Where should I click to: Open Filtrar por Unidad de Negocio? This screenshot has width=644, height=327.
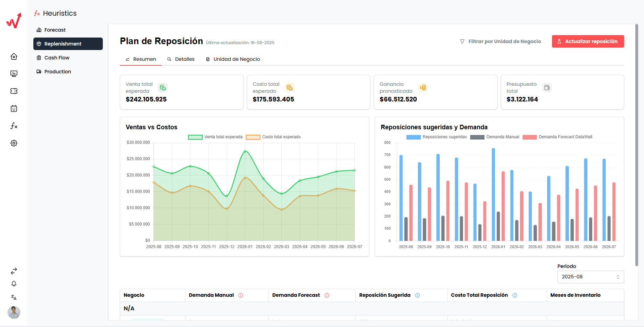(x=500, y=41)
